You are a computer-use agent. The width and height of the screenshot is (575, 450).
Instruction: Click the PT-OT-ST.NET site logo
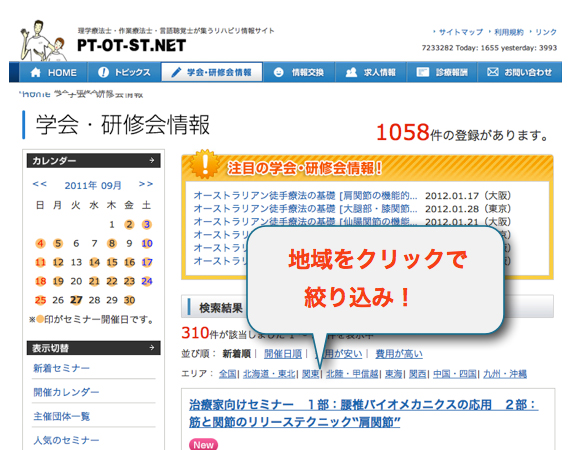point(131,45)
